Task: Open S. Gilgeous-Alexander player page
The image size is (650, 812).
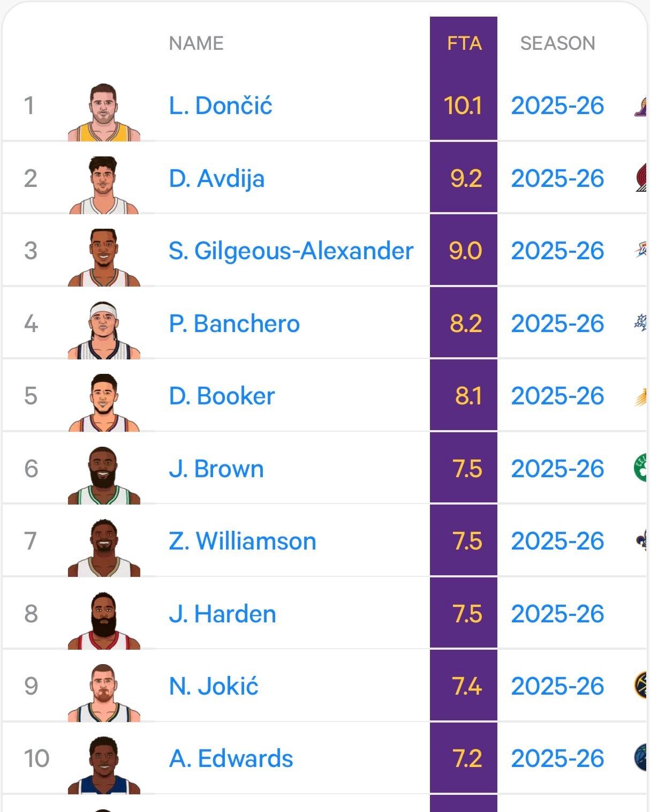Action: [x=291, y=251]
